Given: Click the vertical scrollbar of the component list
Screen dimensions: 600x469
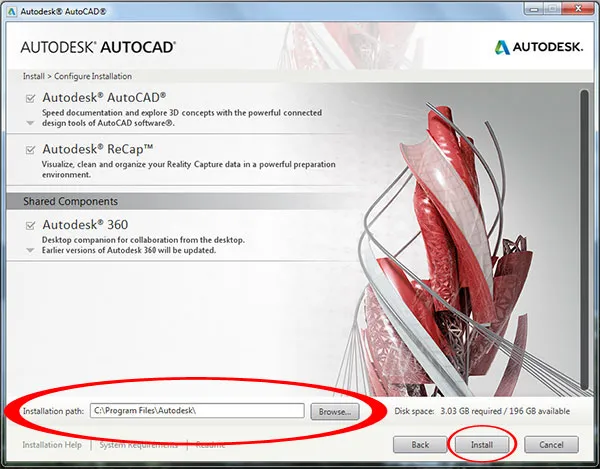Looking at the screenshot, I should pos(584,239).
